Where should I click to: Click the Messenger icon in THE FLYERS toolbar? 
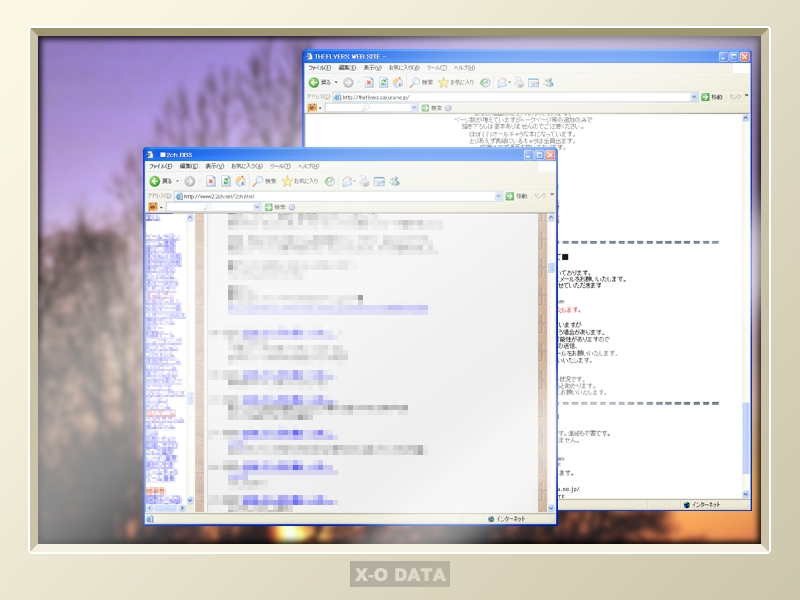(x=549, y=82)
